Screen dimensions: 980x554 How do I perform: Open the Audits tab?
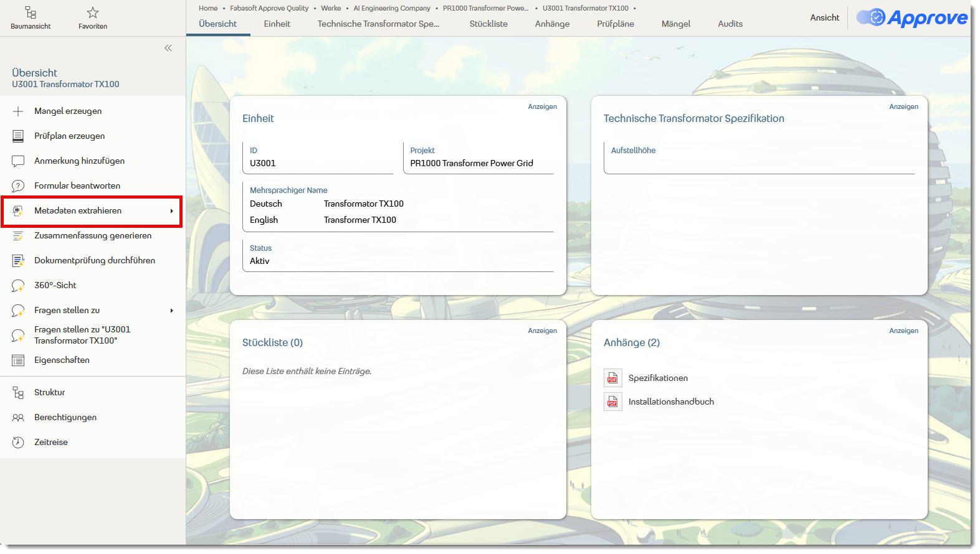(x=730, y=24)
